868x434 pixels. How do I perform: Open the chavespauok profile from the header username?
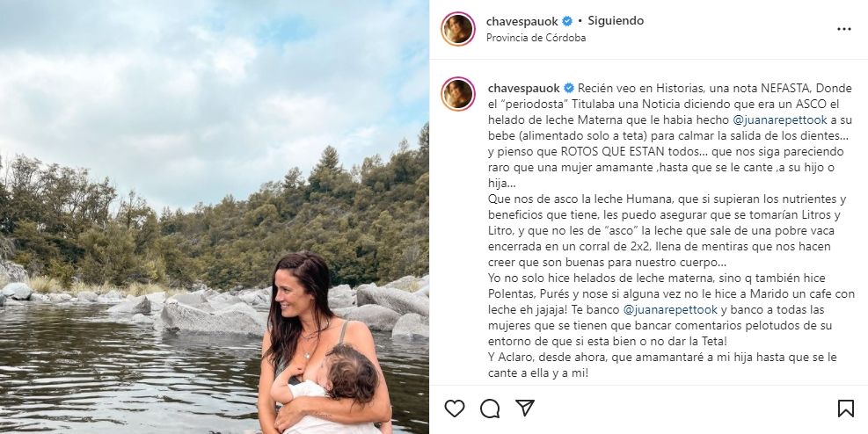tap(522, 22)
